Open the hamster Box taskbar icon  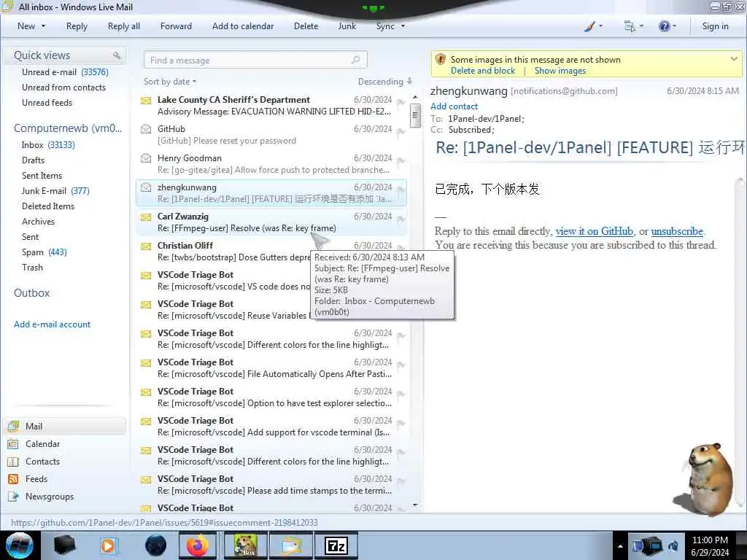point(246,545)
